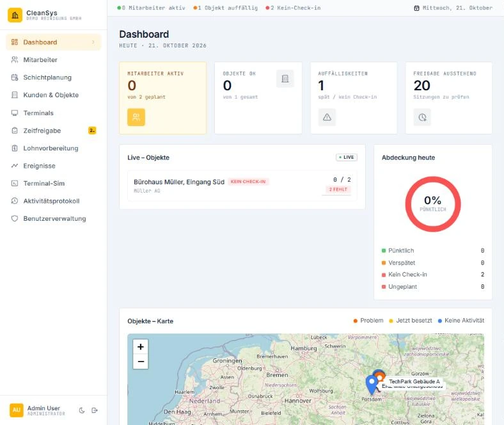This screenshot has width=504, height=425.
Task: Go to Schichtplanung
Action: [x=53, y=77]
